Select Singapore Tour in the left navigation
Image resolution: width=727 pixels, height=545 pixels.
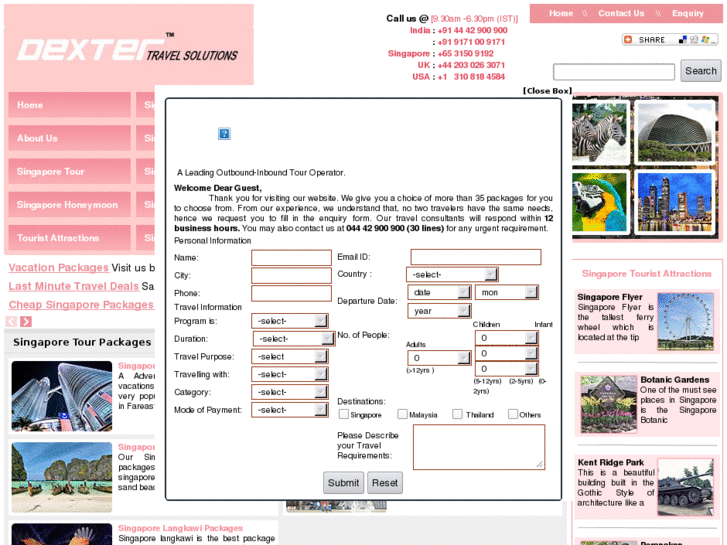coord(70,172)
